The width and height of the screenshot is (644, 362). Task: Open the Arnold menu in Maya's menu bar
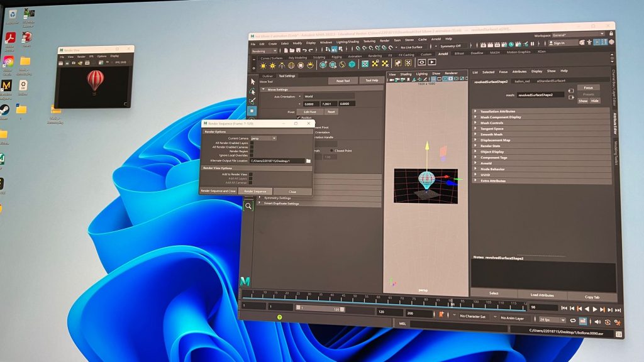(x=436, y=40)
